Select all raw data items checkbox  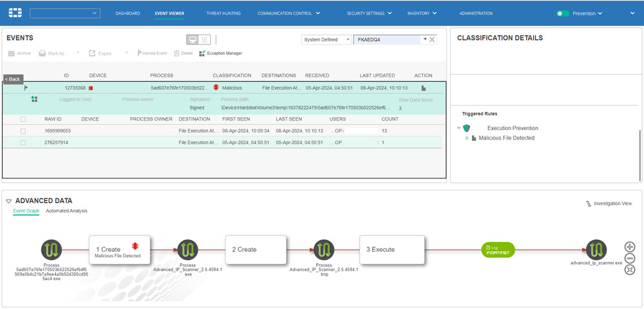[x=23, y=119]
